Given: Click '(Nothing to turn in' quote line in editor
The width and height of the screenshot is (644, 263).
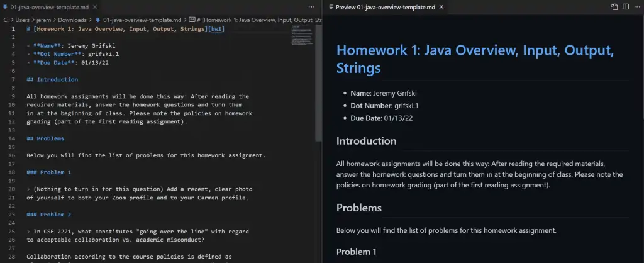Looking at the screenshot, I should pos(139,189).
